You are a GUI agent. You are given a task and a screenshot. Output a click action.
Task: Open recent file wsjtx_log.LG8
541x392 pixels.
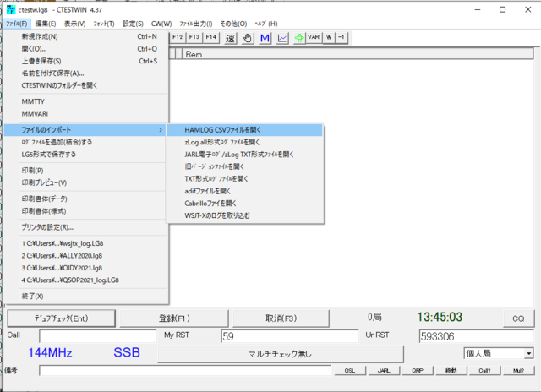85,243
